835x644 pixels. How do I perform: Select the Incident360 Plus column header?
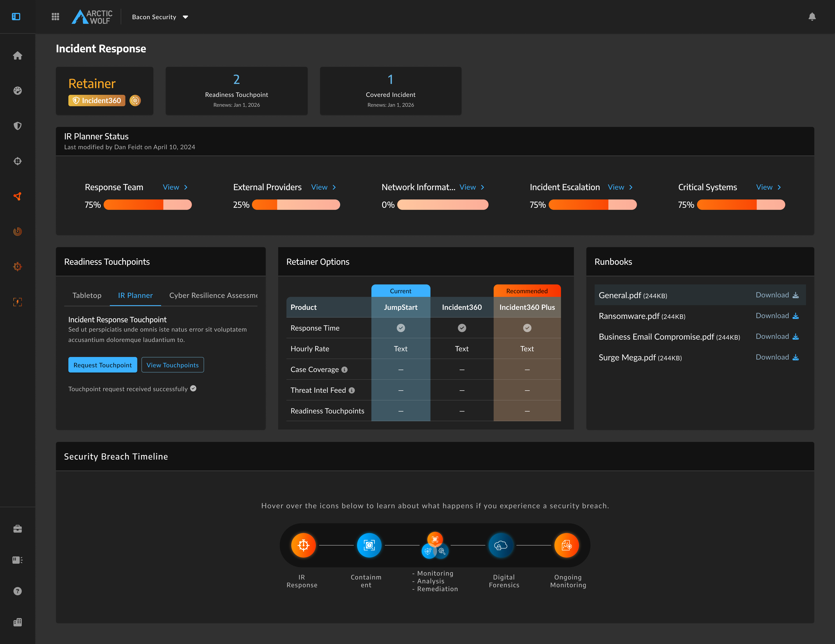pos(527,307)
